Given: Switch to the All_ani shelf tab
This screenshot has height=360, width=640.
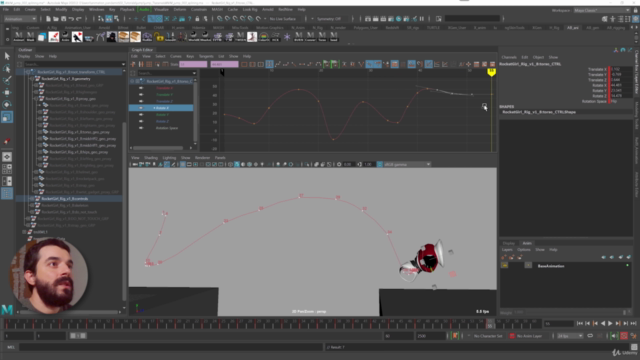Looking at the screenshot, I should click(573, 28).
